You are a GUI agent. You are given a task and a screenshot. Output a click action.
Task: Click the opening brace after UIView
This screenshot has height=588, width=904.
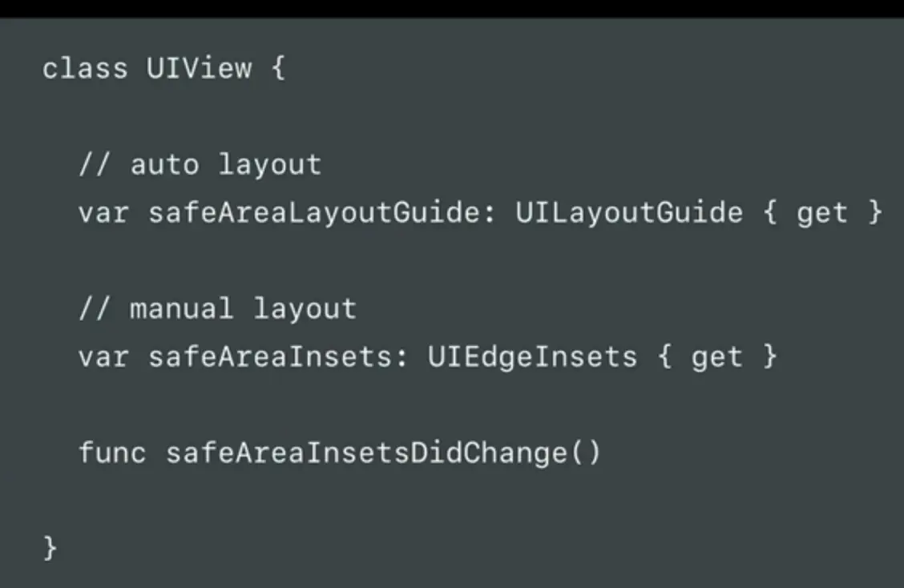coord(278,69)
